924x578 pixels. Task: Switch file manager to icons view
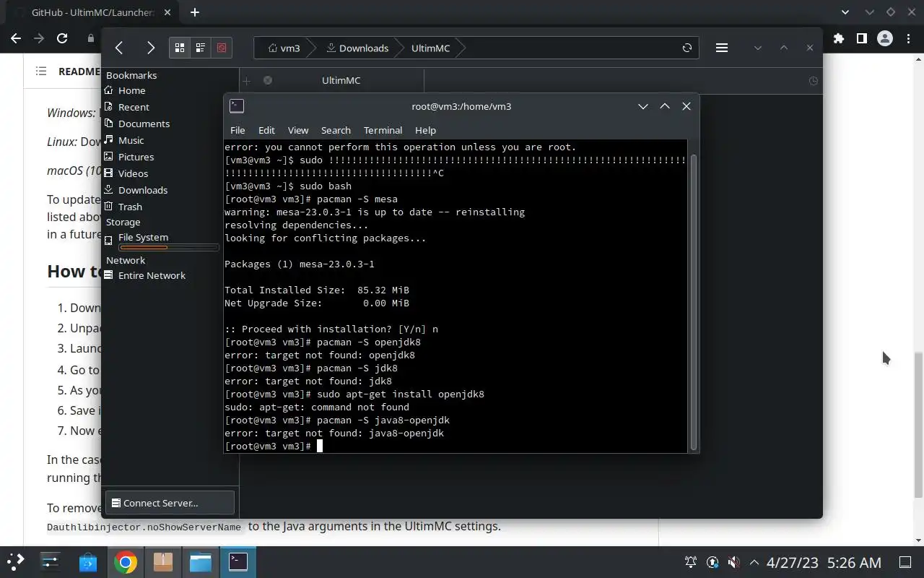click(180, 48)
